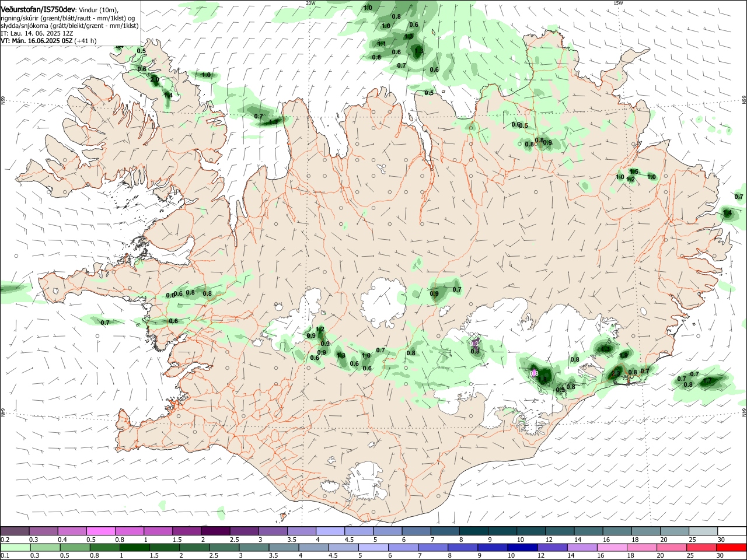This screenshot has width=747, height=560.
Task: Pick the very dark purple swatch between 2 and 2.5 in the snow legend
Action: (215, 531)
